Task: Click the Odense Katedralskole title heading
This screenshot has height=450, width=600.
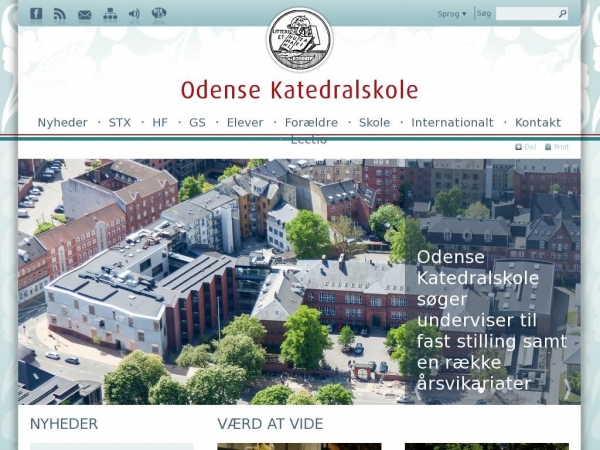Action: (300, 90)
